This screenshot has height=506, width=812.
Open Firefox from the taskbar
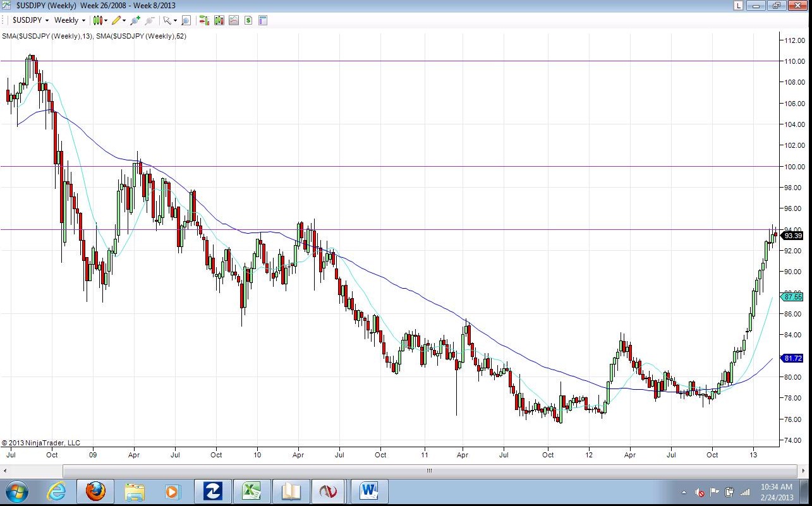95,491
